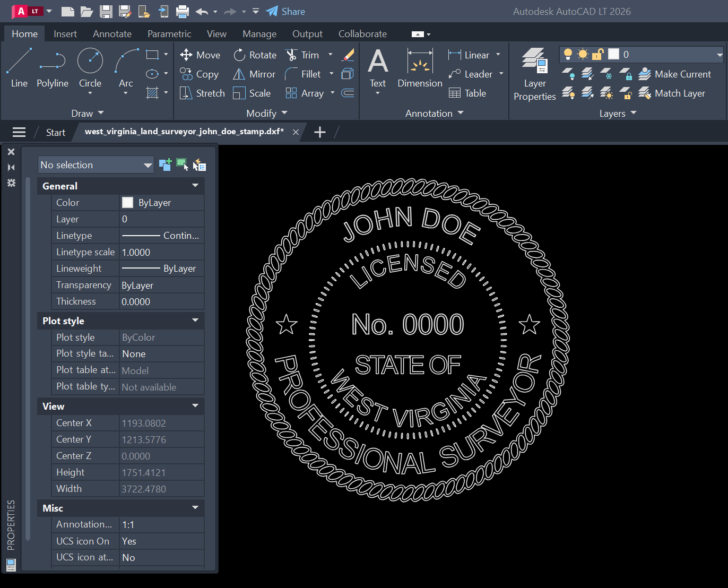This screenshot has width=728, height=588.
Task: Insert a Table annotation
Action: pos(467,93)
